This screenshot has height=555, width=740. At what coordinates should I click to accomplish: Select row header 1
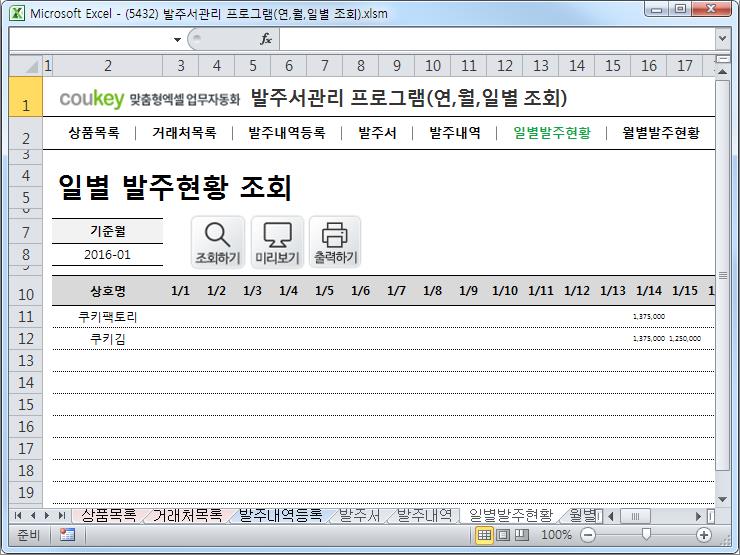(26, 97)
